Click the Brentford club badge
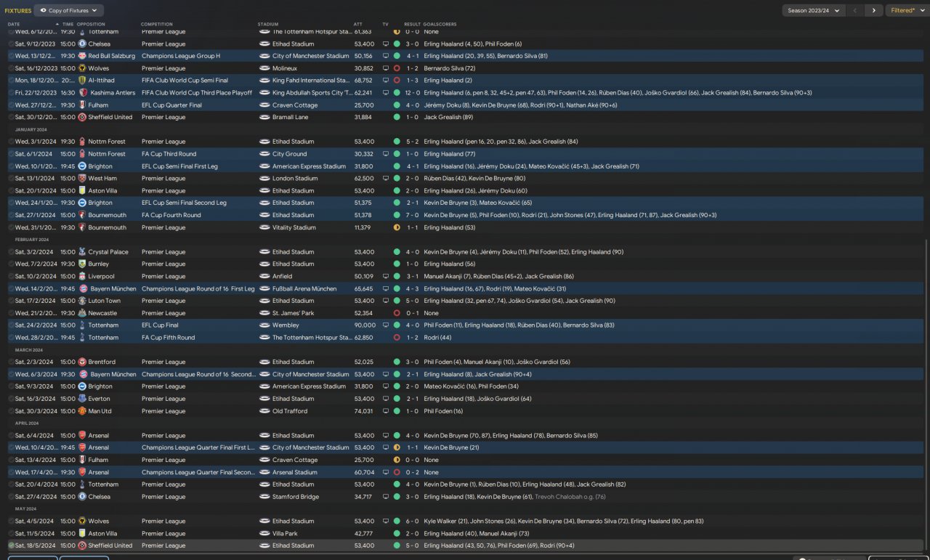Screen dimensions: 930x560 pos(82,362)
